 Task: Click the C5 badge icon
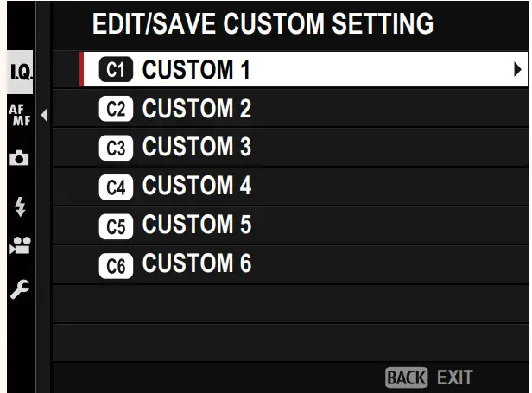tap(116, 226)
